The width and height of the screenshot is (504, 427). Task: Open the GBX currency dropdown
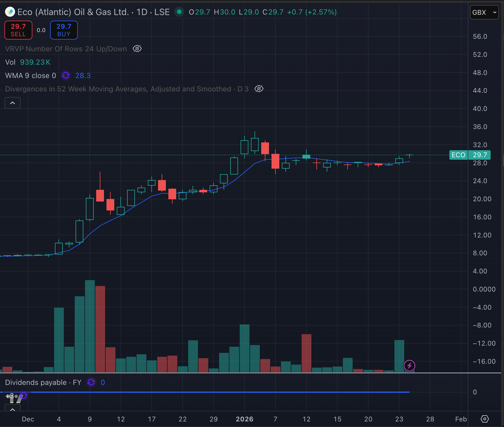tap(484, 13)
